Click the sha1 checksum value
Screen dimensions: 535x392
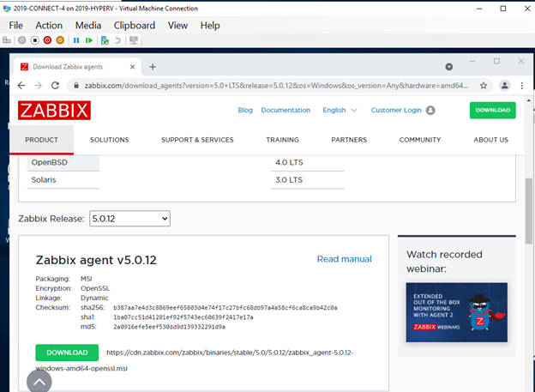pyautogui.click(x=183, y=317)
